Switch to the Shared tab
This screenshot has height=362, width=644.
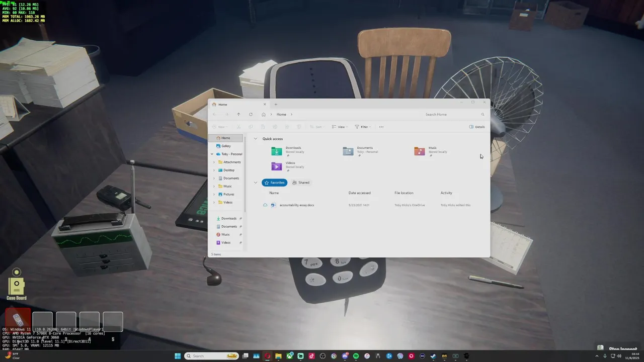click(301, 183)
